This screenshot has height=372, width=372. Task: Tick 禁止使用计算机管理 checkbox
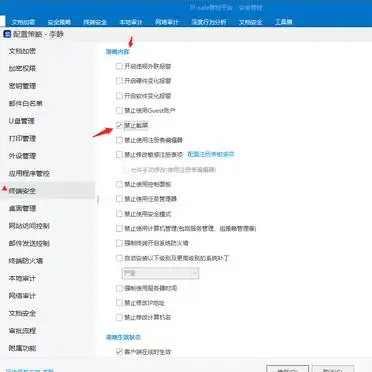coord(119,228)
